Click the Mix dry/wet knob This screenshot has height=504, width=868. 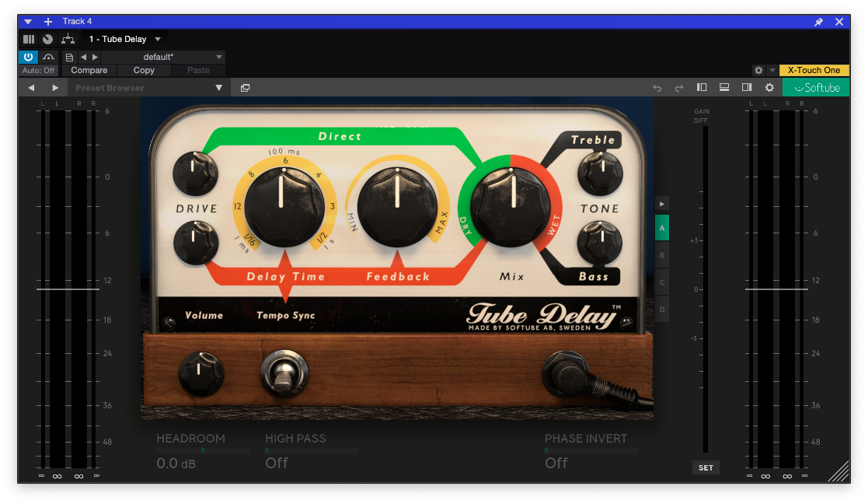point(511,207)
